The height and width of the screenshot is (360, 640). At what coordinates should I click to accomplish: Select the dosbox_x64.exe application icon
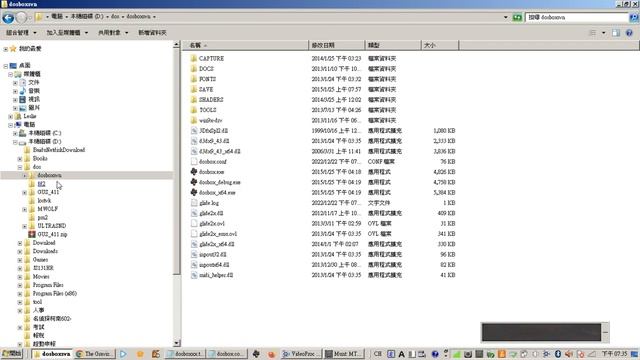pos(194,192)
